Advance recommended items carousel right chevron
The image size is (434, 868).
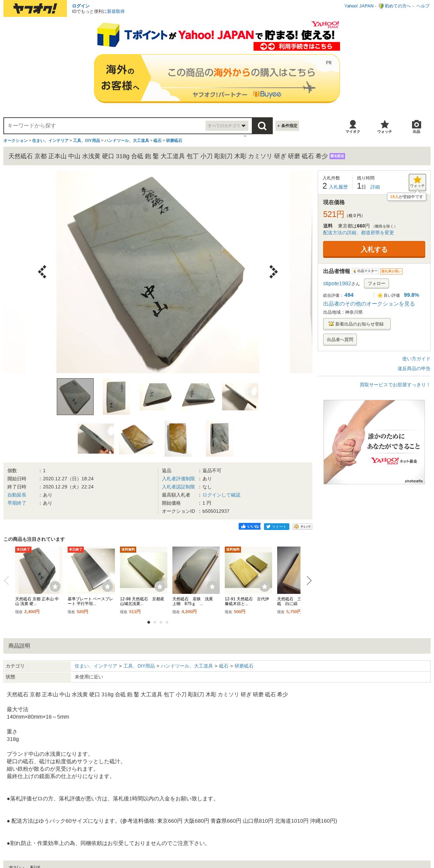coord(309,580)
